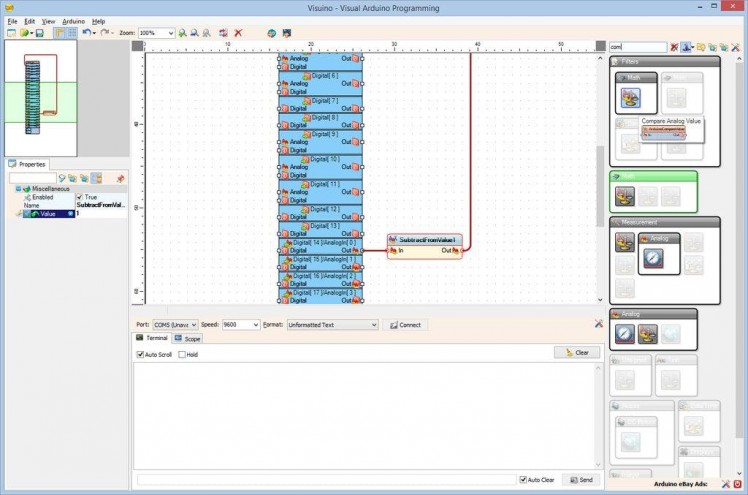Click the red X delete icon in toolbar
The width and height of the screenshot is (748, 495).
(238, 33)
